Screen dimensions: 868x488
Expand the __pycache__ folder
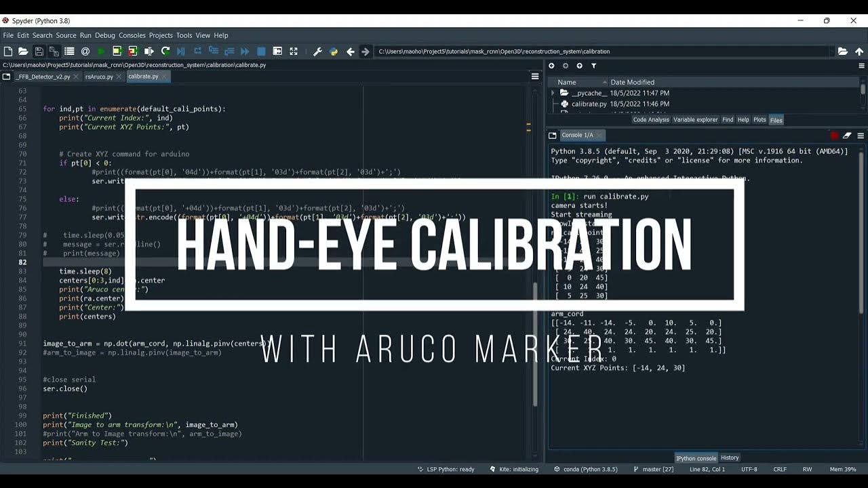[553, 93]
